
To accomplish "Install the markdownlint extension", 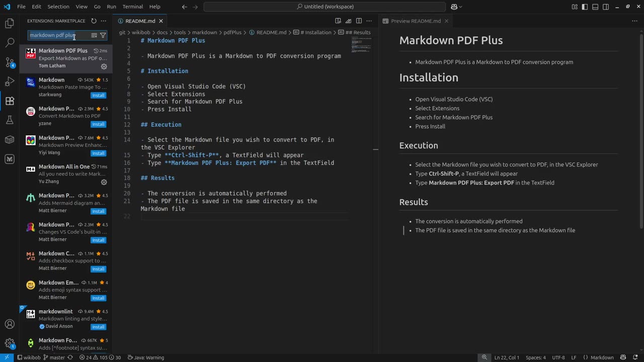I will [98, 327].
